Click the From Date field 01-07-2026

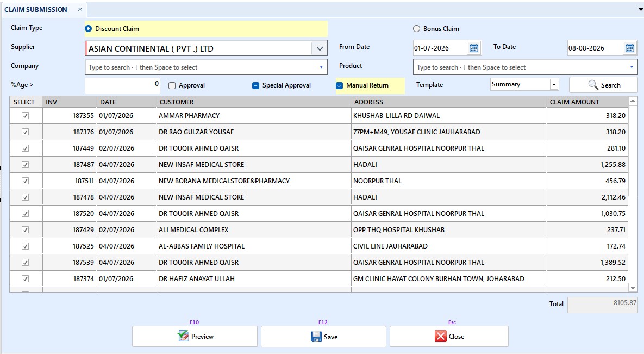[x=440, y=48]
